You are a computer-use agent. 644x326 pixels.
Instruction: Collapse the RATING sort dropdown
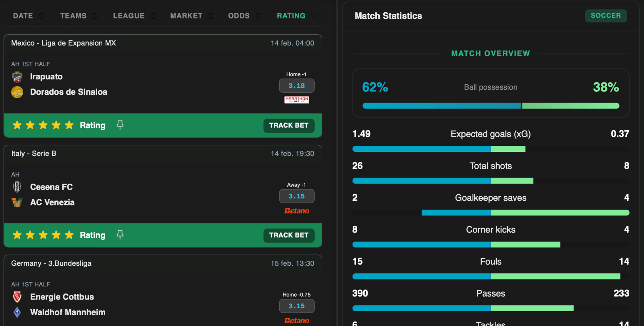(x=314, y=16)
